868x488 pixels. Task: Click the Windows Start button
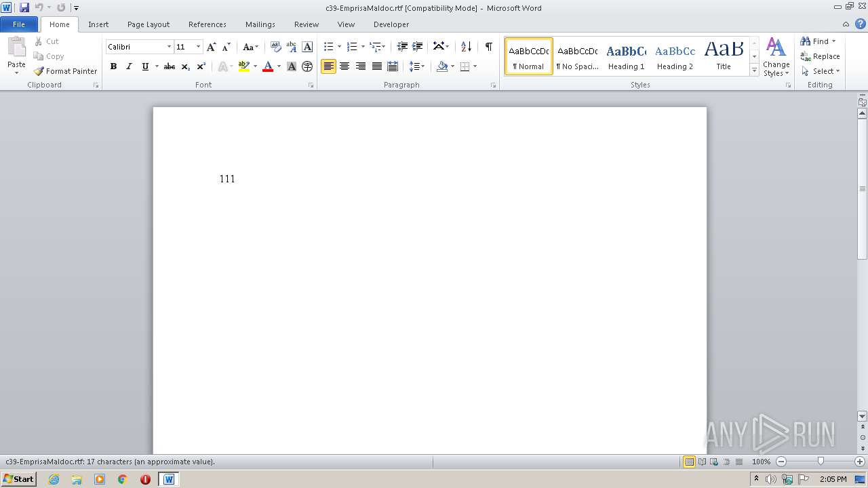(18, 479)
